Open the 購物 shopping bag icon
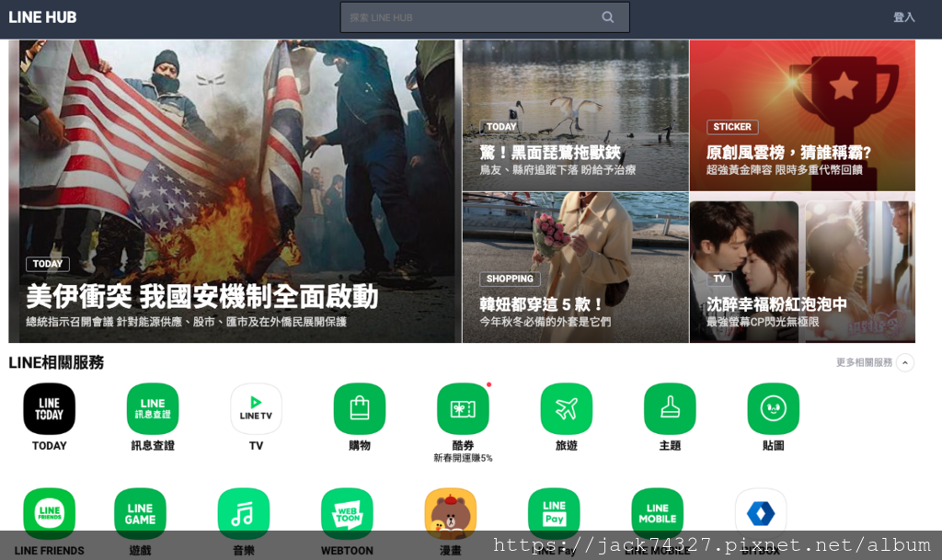 [360, 409]
